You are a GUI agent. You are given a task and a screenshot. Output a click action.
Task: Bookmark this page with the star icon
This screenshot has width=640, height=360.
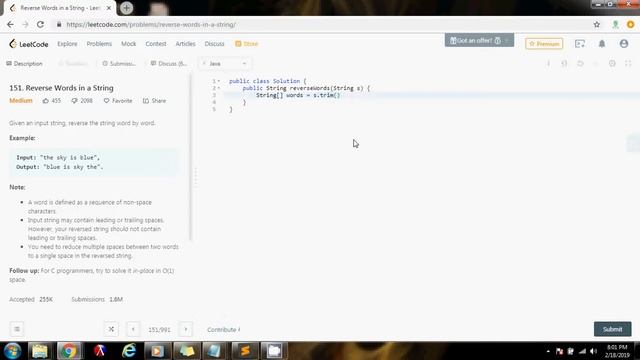596,24
